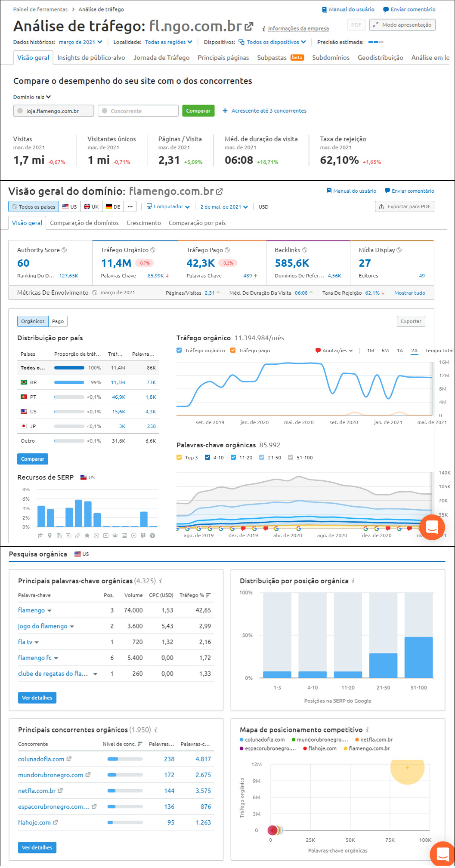Click Mostrar tudo in engagement metrics
The width and height of the screenshot is (455, 868).
pos(410,293)
